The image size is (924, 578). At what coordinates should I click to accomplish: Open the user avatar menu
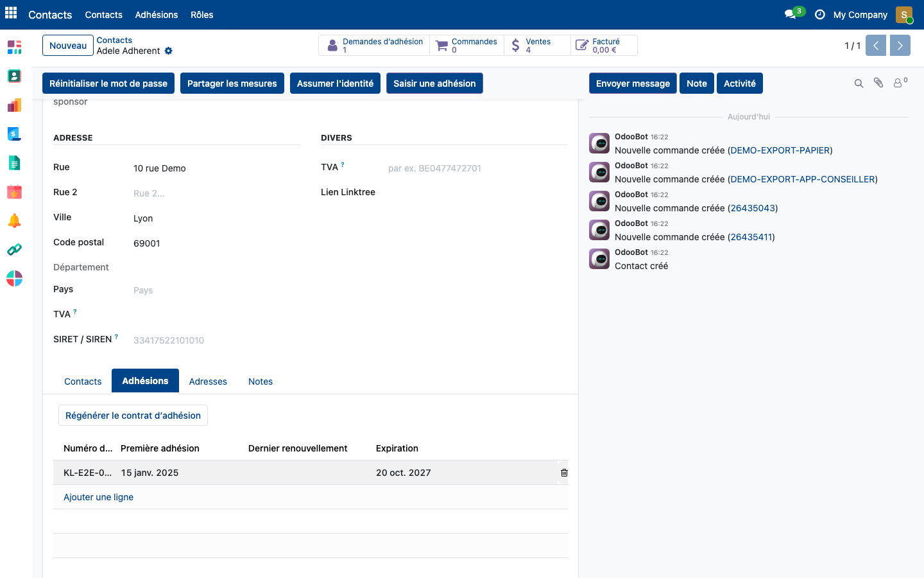click(x=904, y=15)
